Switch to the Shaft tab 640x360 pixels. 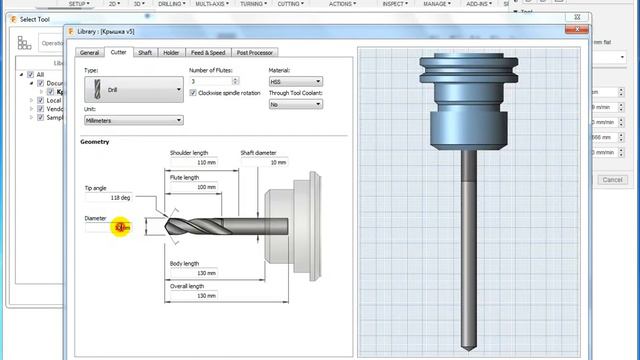[145, 53]
